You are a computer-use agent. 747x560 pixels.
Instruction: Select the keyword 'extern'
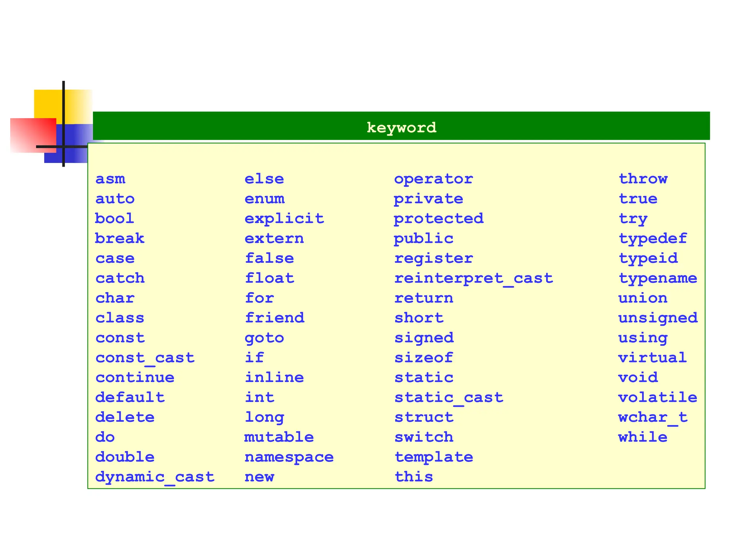[x=274, y=238]
